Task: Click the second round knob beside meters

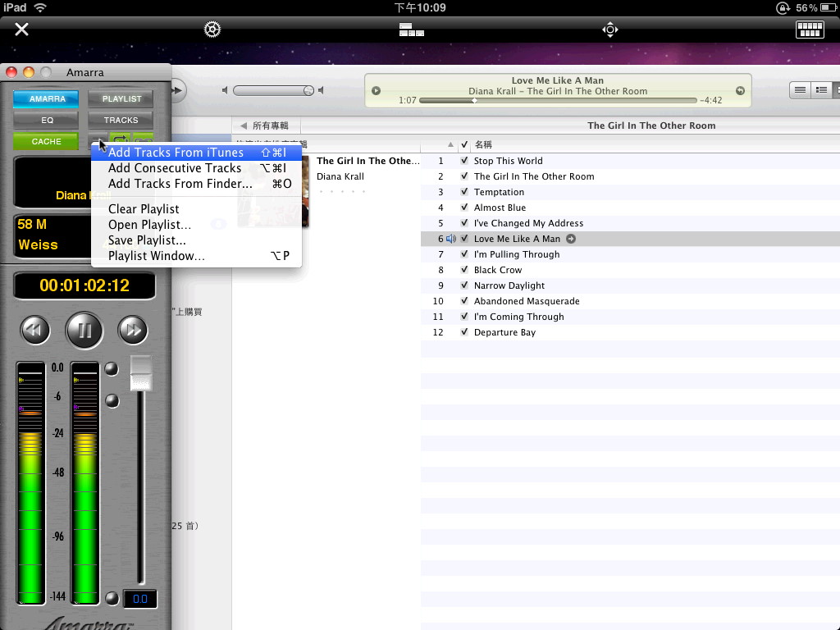Action: point(112,400)
